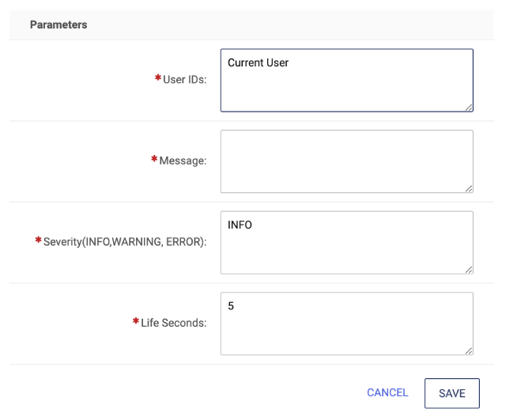The width and height of the screenshot is (506, 420).
Task: Click the red asterisk beside Life Seconds
Action: pos(136,321)
